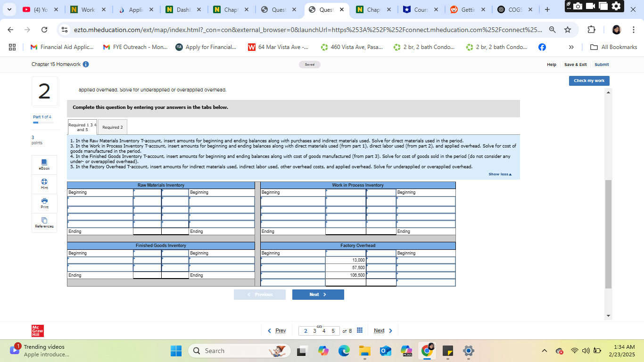Screen dimensions: 644x362
Task: Click the camera icon in capture overlay
Action: 578,6
